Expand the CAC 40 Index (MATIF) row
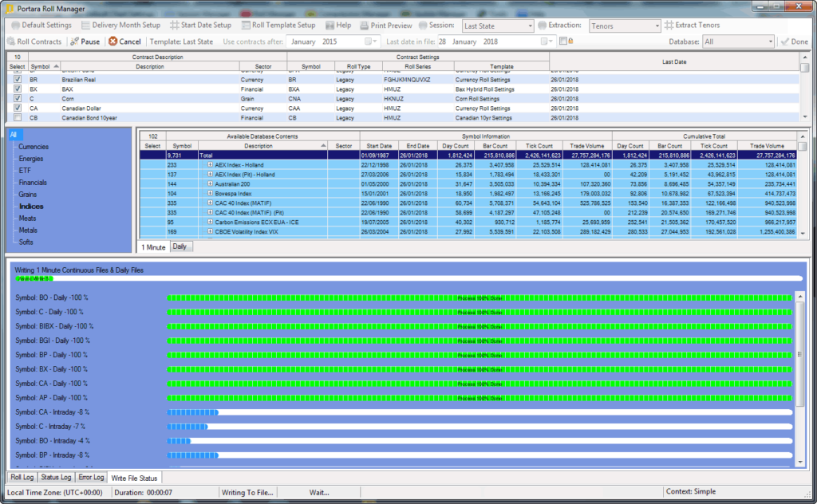817x504 pixels. [210, 203]
